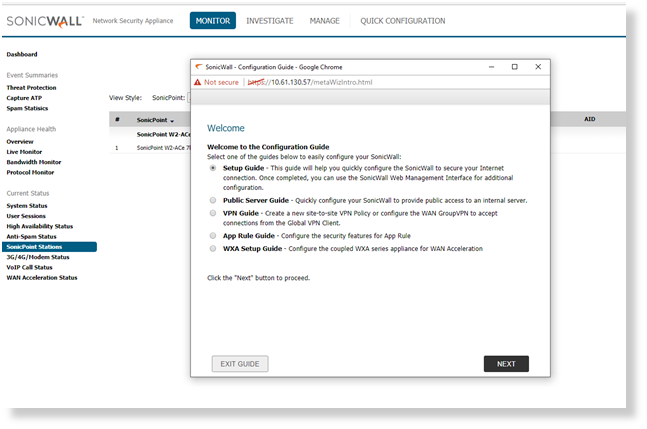Open the QUICK CONFIGURATION tab
The image size is (647, 429).
[403, 21]
